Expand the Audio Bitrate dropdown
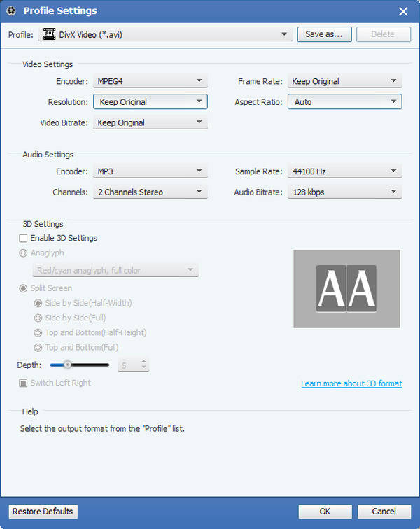420x529 pixels. pyautogui.click(x=393, y=192)
